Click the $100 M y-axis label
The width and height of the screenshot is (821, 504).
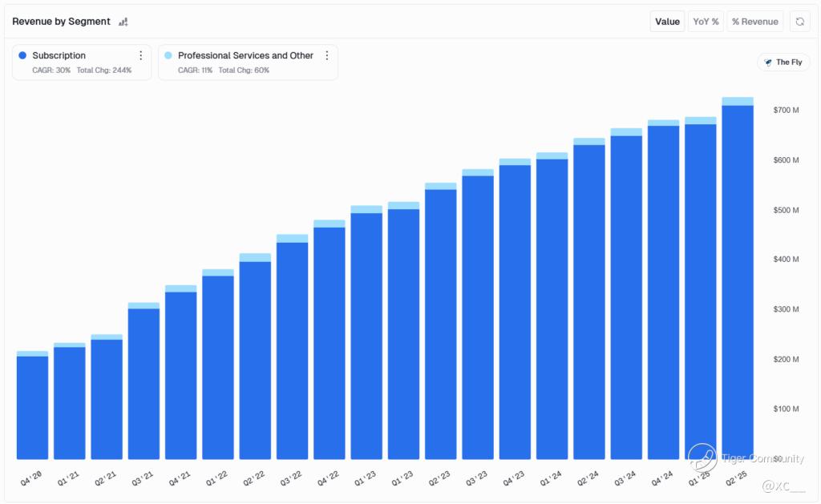pyautogui.click(x=786, y=409)
